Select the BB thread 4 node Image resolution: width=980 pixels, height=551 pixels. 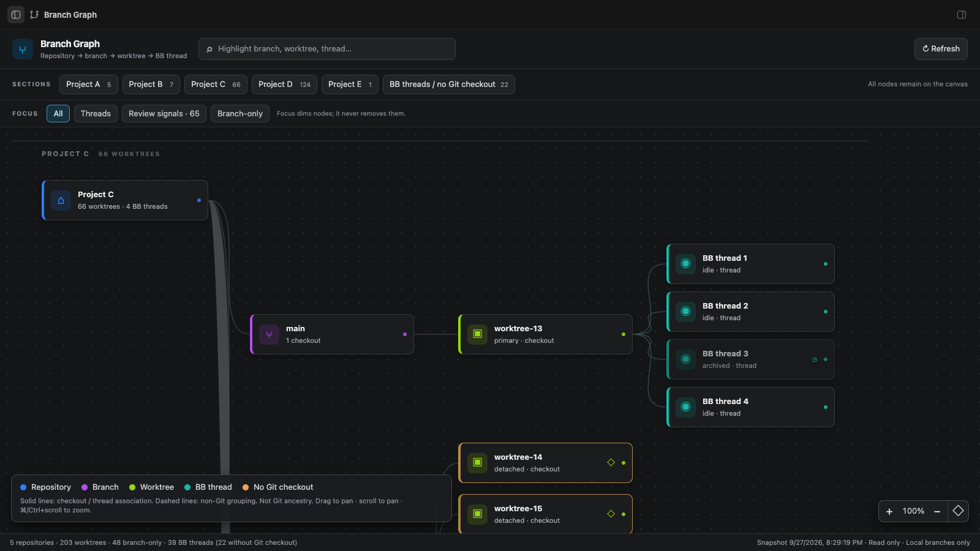[750, 407]
